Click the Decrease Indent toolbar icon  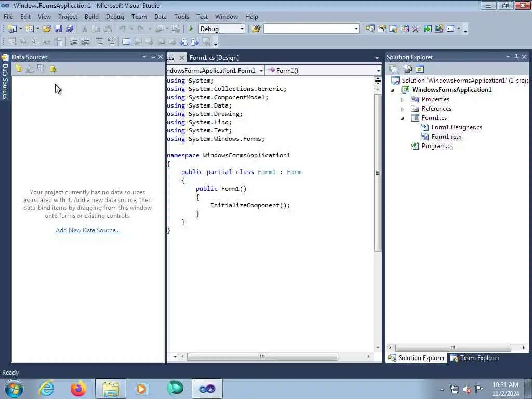pos(73,42)
